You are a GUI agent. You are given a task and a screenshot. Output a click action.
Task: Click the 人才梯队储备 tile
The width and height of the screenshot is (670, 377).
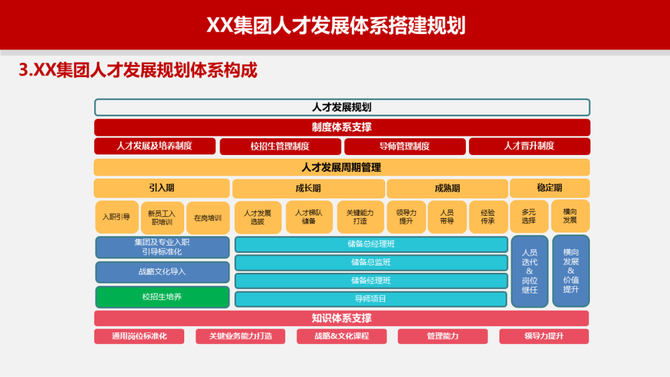point(309,217)
